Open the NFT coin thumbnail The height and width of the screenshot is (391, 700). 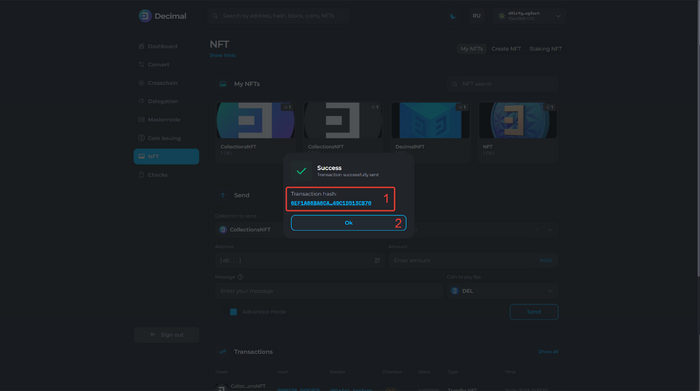518,121
